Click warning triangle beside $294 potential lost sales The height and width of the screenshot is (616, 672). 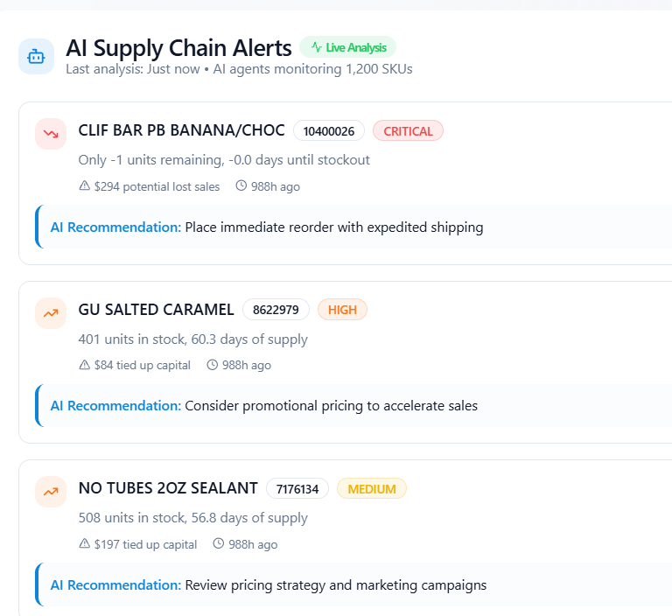point(85,186)
